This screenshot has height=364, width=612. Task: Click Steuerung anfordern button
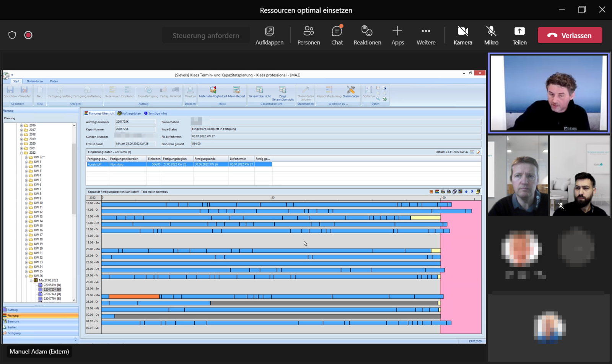click(206, 36)
